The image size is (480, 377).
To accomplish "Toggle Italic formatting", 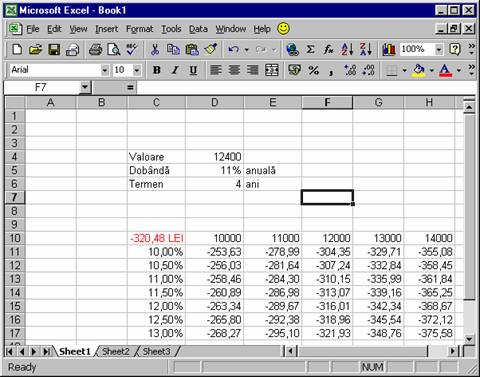I will click(175, 70).
